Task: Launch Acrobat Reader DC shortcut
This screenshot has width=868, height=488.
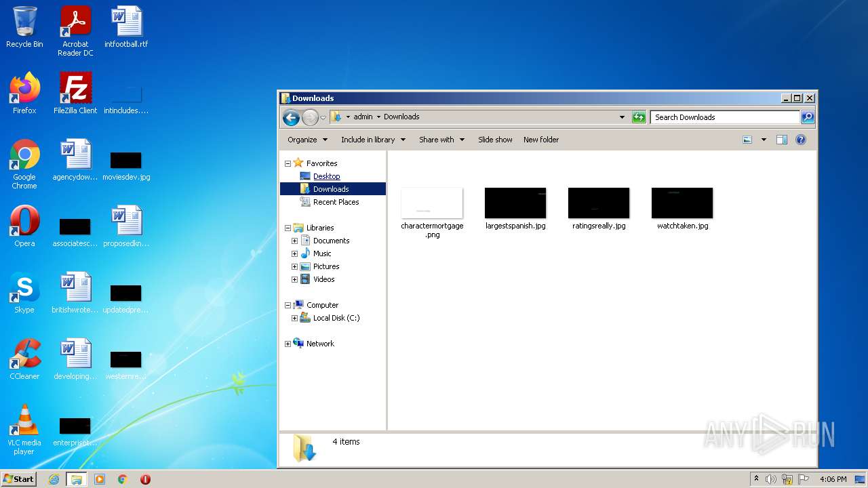Action: (x=75, y=30)
